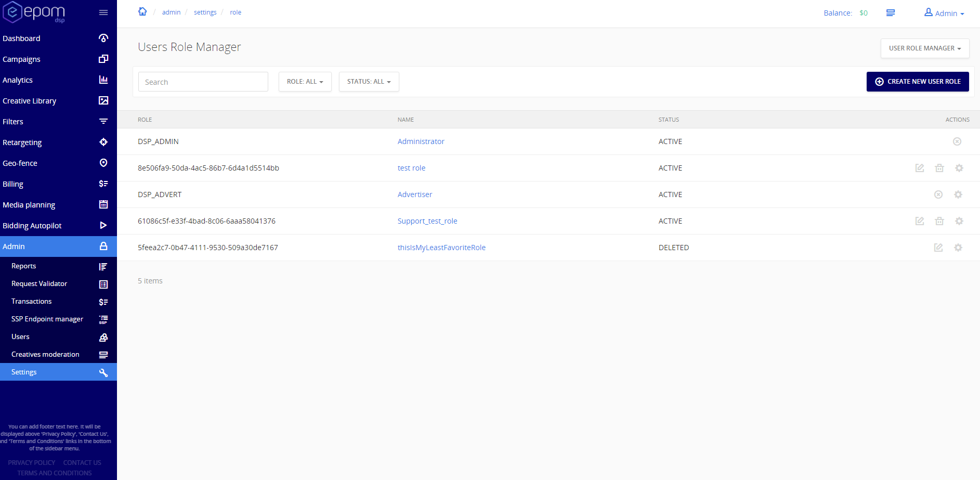
Task: Open gear settings for test role
Action: pos(959,168)
